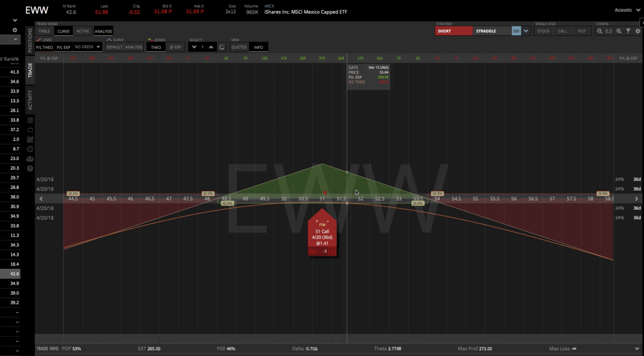The width and height of the screenshot is (644, 356).
Task: Switch to the Trade vertical tab
Action: click(30, 70)
